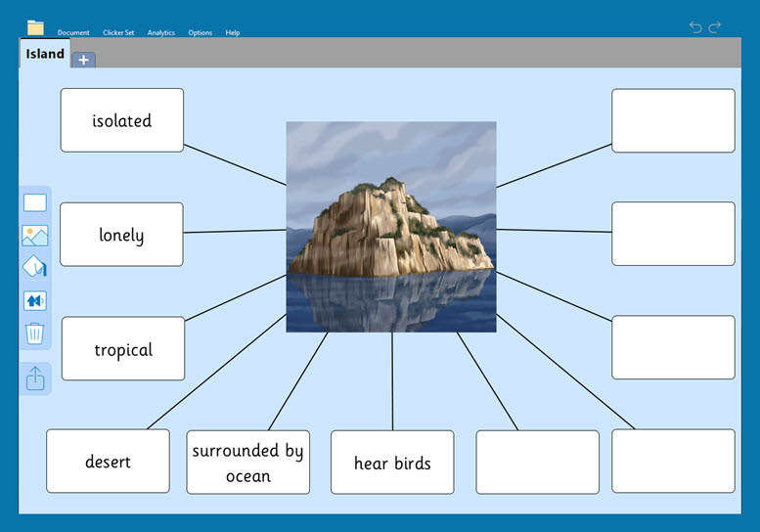Open the folder icon at top left

36,27
